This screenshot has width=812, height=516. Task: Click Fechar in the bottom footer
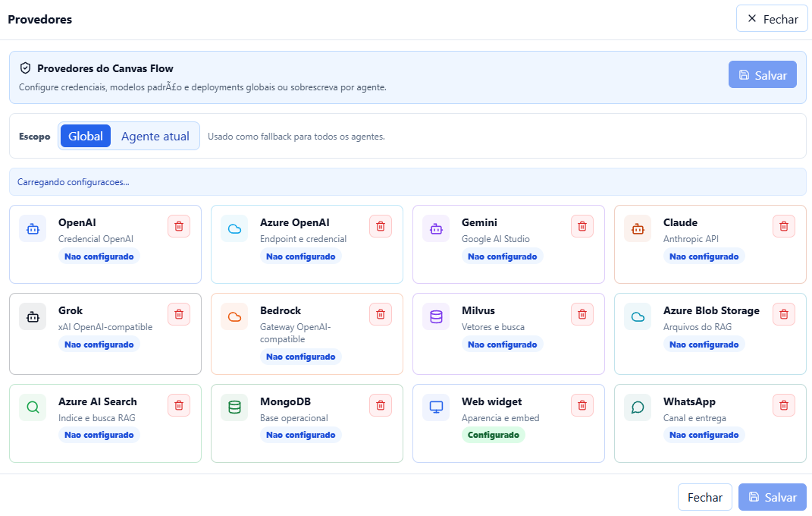705,497
